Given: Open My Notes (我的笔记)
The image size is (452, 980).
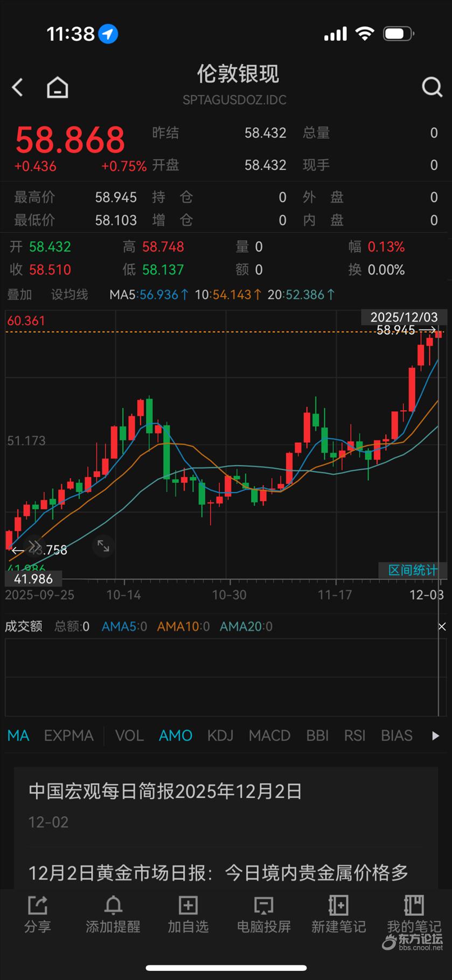Looking at the screenshot, I should (x=414, y=914).
